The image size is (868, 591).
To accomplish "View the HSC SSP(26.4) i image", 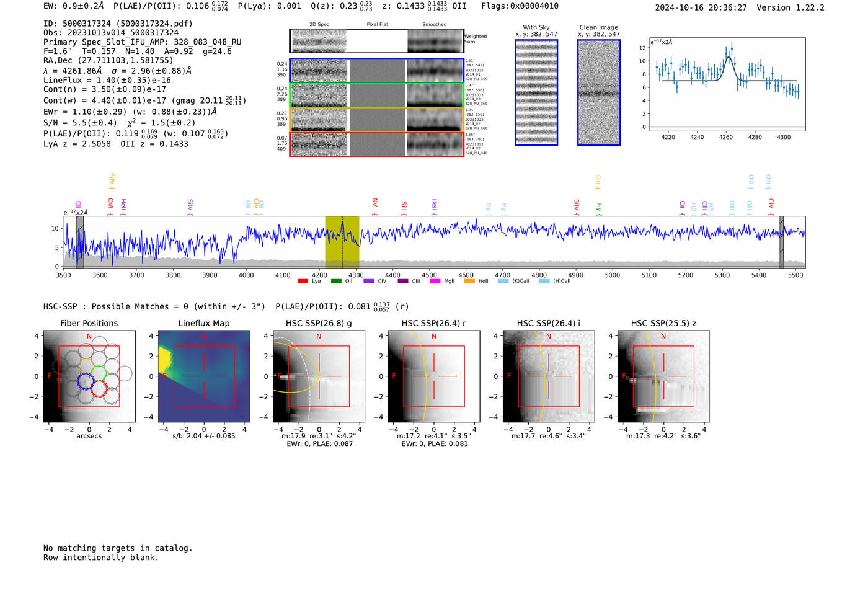I will pyautogui.click(x=549, y=376).
